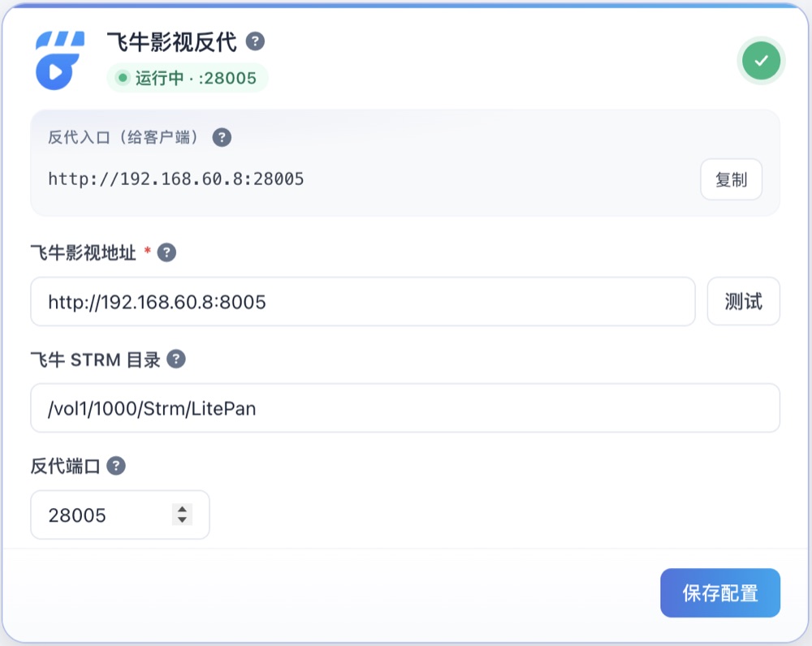Image resolution: width=812 pixels, height=646 pixels.
Task: Click the 飞牛影视反代 title text
Action: [172, 42]
